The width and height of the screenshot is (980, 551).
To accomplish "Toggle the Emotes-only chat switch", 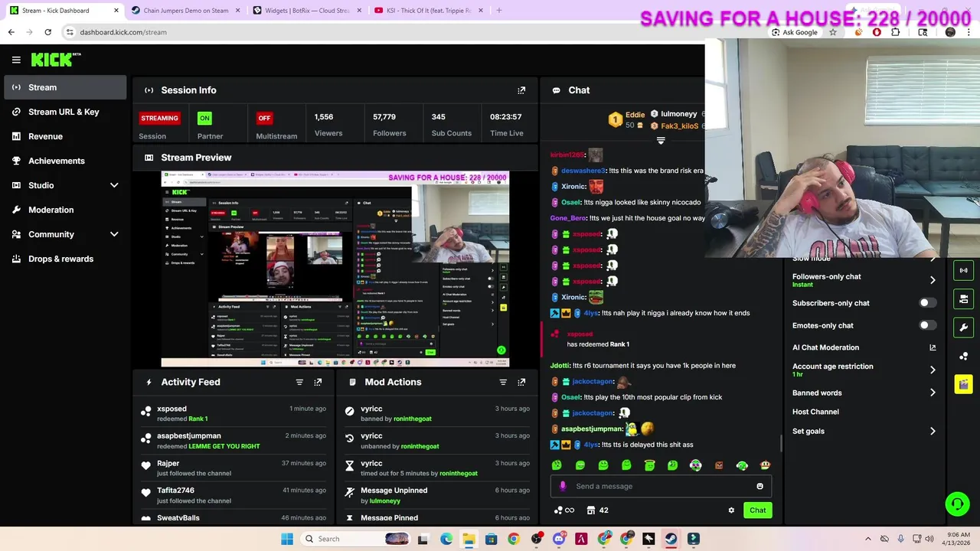I will (927, 325).
